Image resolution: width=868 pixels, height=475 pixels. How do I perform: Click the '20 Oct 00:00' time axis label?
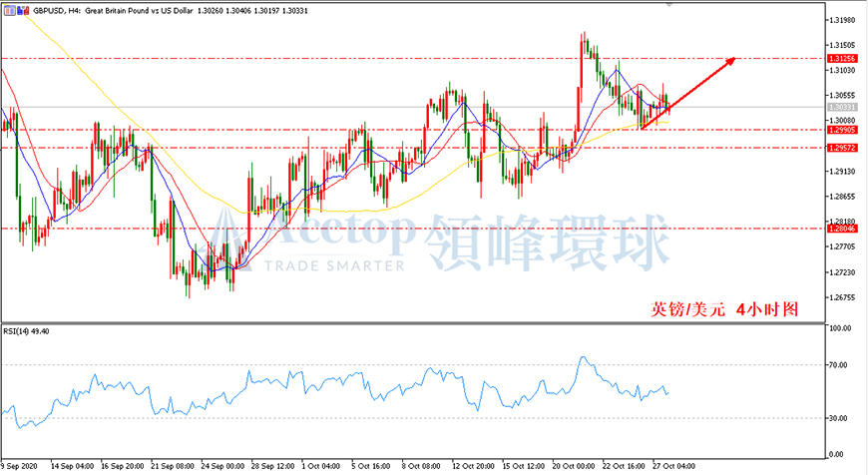tap(574, 466)
